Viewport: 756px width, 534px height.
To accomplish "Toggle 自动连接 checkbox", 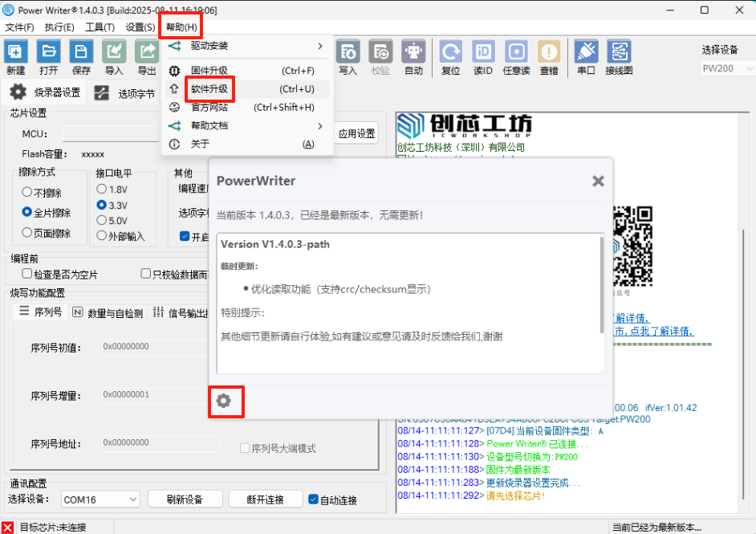I will (313, 499).
